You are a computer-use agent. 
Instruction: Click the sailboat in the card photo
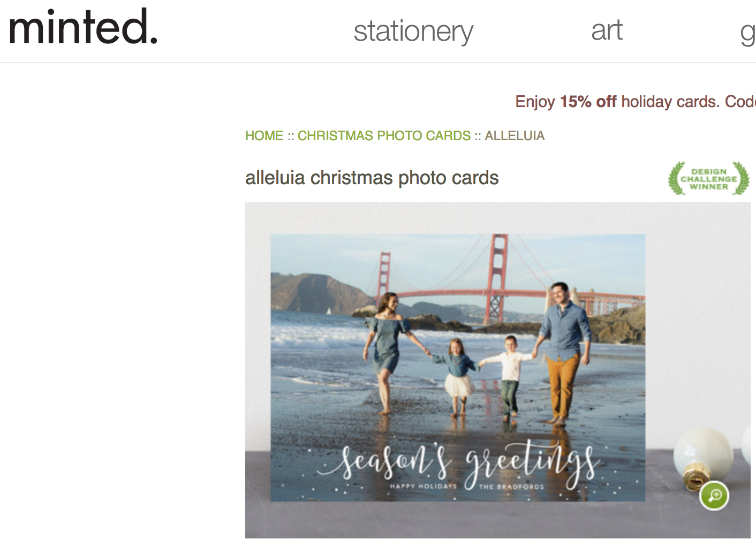click(x=328, y=311)
